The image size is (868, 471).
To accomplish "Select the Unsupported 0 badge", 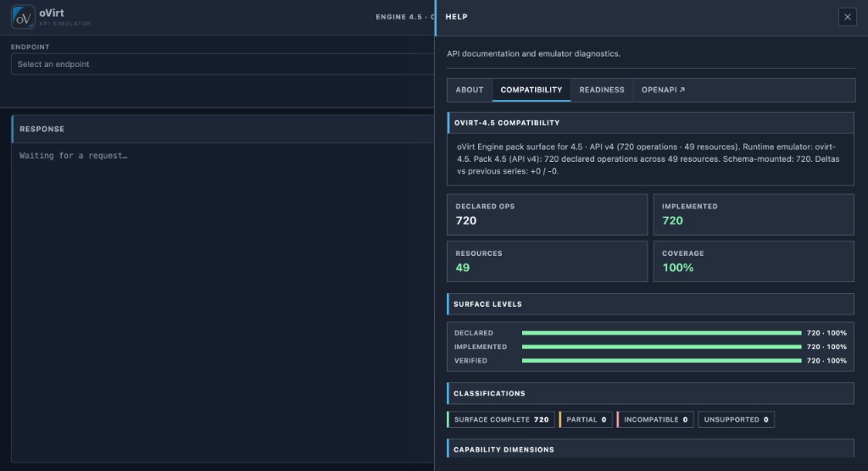I will [x=737, y=419].
